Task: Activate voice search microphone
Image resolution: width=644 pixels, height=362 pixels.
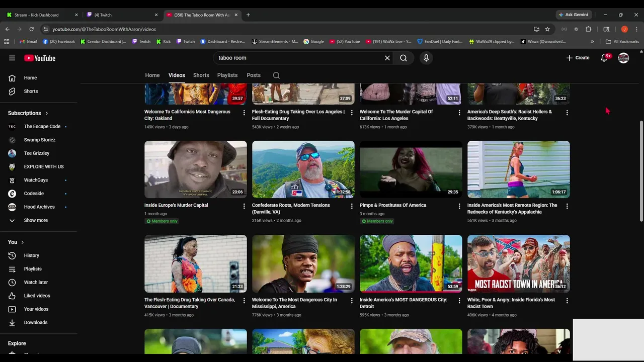Action: pyautogui.click(x=426, y=58)
